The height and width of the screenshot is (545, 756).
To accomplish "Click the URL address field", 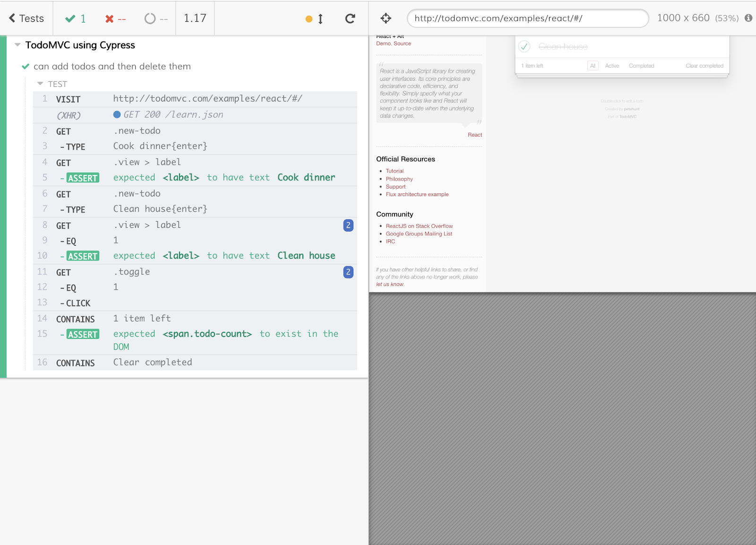I will click(527, 18).
